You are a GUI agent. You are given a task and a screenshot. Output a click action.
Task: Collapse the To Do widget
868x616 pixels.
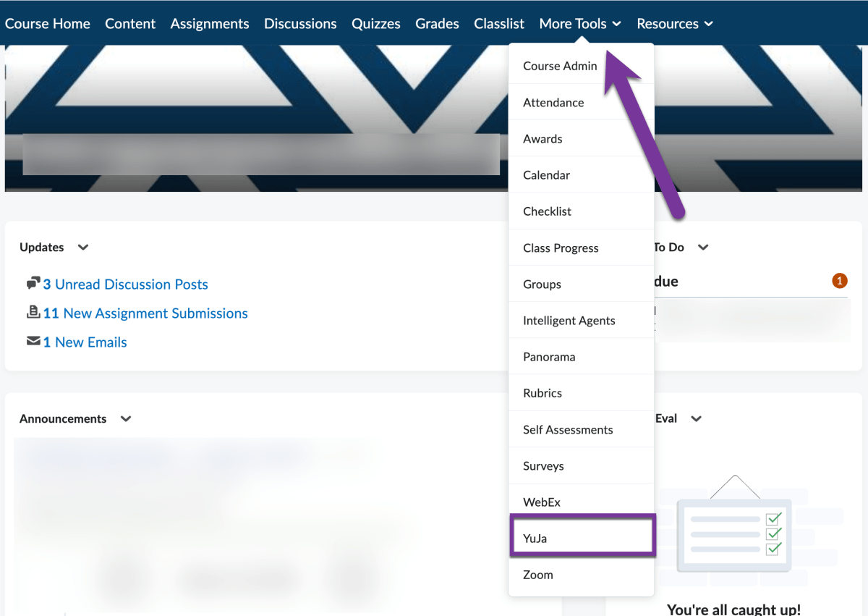tap(702, 247)
